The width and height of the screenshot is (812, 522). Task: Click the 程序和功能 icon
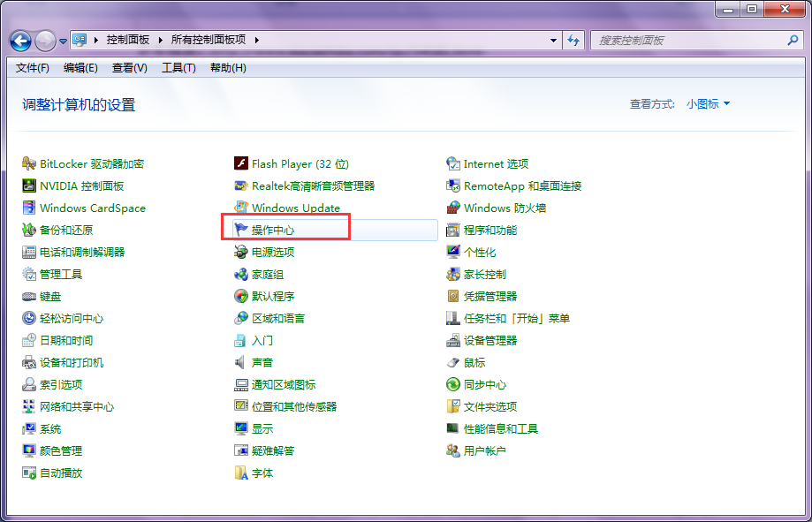(x=453, y=230)
